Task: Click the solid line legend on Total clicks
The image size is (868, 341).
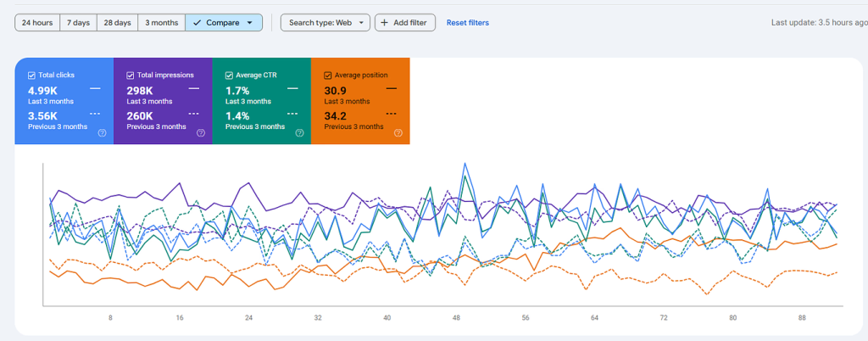Action: coord(95,88)
